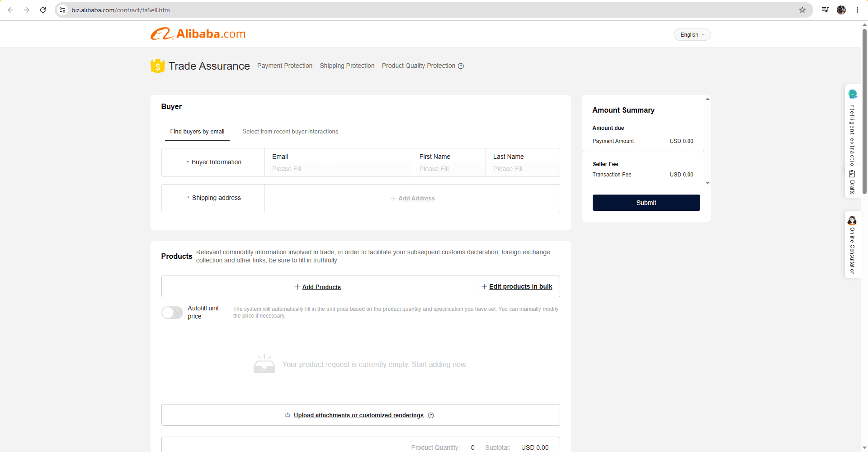868x452 pixels.
Task: Click the plus icon beside Add Products
Action: pos(297,287)
